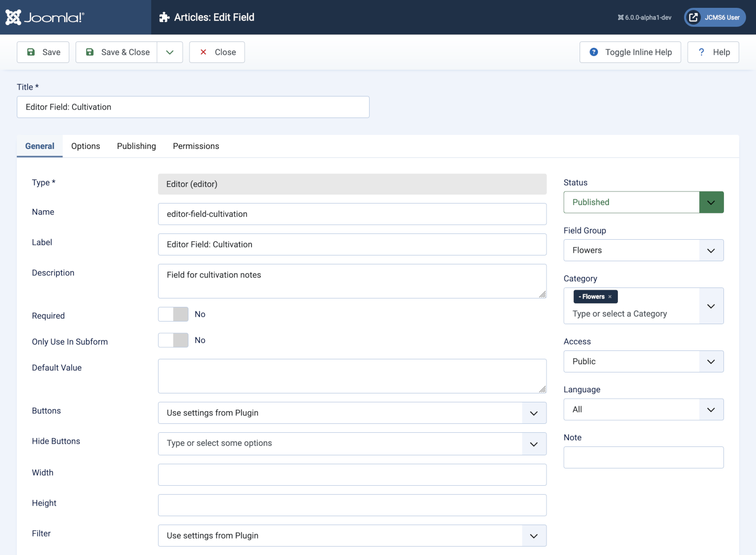Viewport: 756px width, 555px height.
Task: Enable the Required toggle
Action: [x=173, y=314]
